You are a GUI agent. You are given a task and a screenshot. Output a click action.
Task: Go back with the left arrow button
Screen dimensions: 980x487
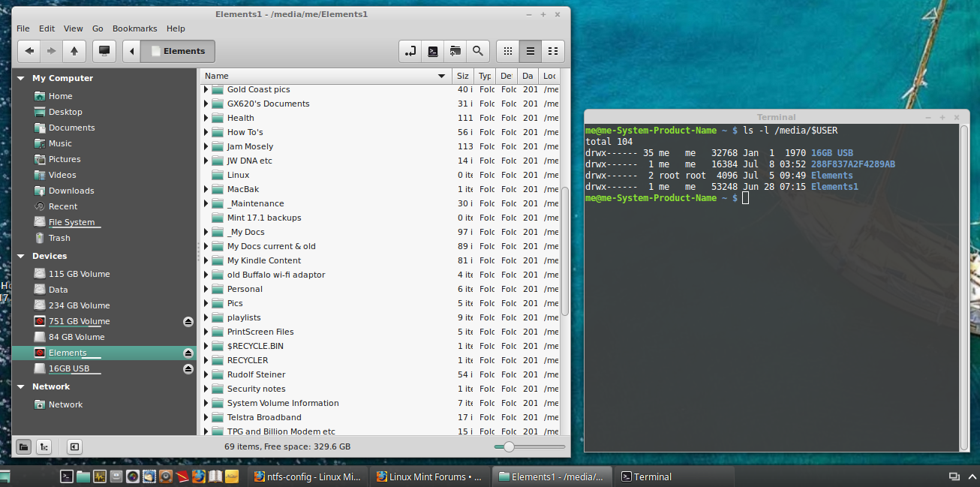29,51
